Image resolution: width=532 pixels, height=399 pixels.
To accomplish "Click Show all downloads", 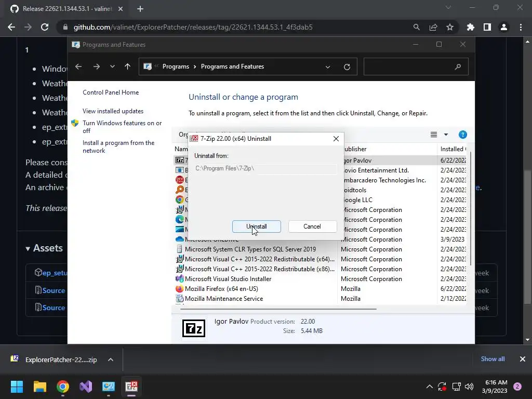I will [x=493, y=359].
